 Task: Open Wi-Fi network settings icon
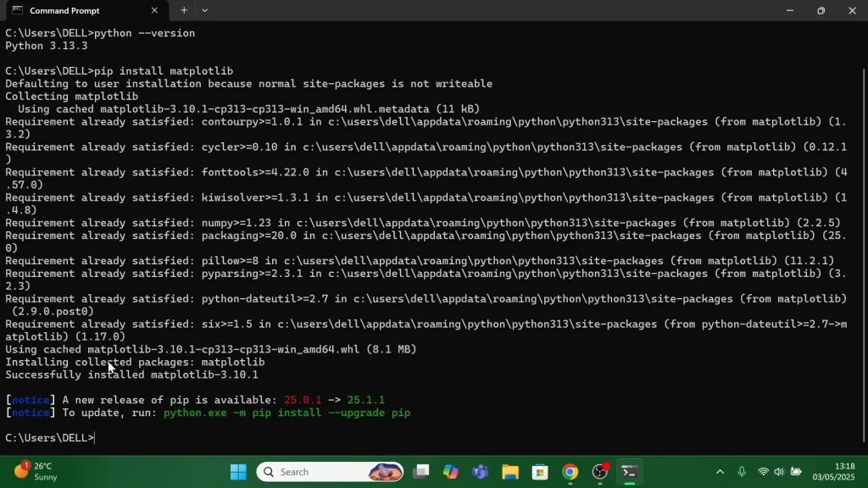(764, 472)
